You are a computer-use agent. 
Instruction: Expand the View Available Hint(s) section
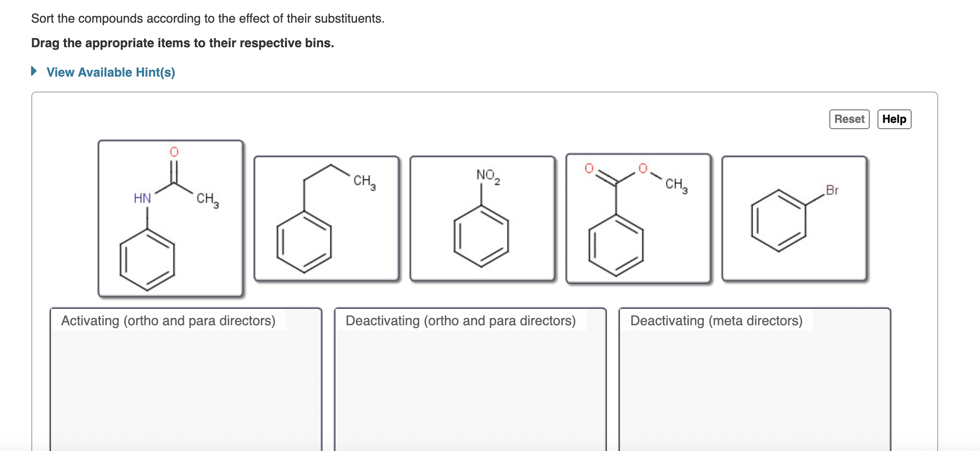[110, 72]
